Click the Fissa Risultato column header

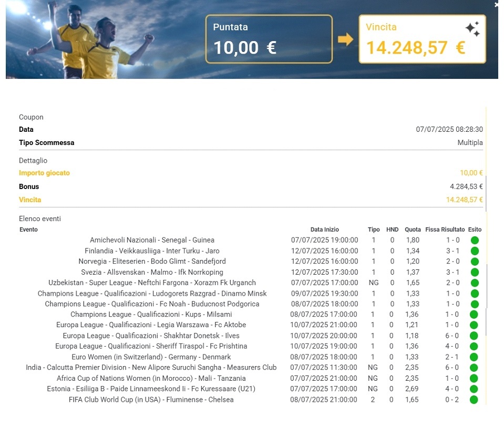[445, 229]
